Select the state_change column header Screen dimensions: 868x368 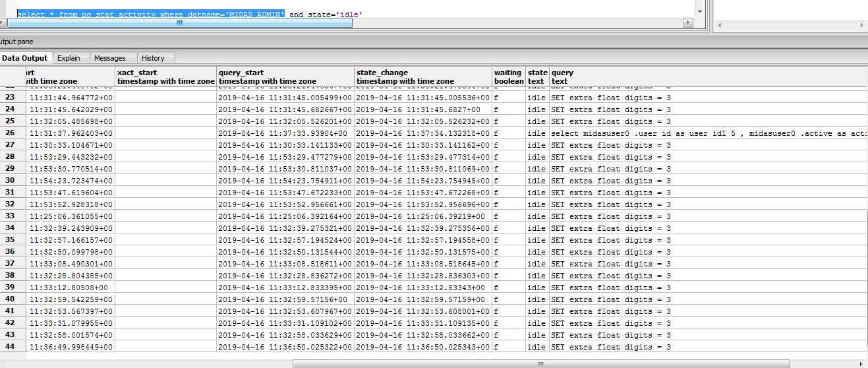coord(423,77)
